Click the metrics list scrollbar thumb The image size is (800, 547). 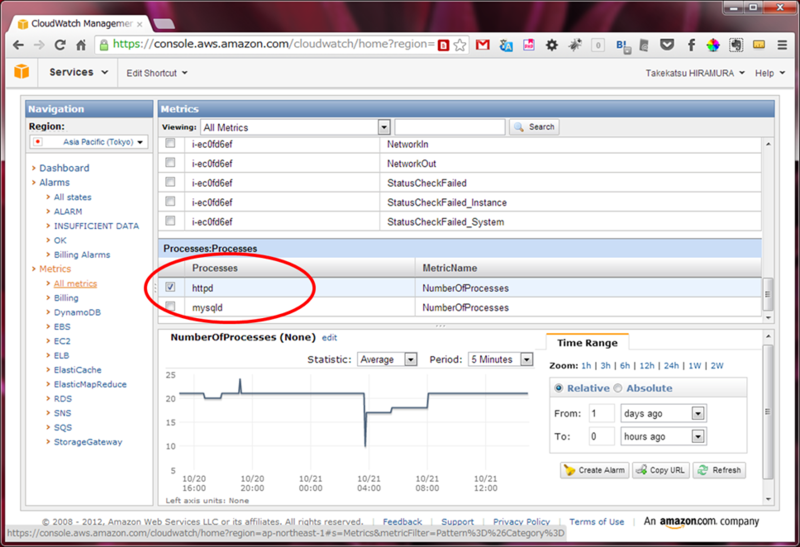[767, 294]
